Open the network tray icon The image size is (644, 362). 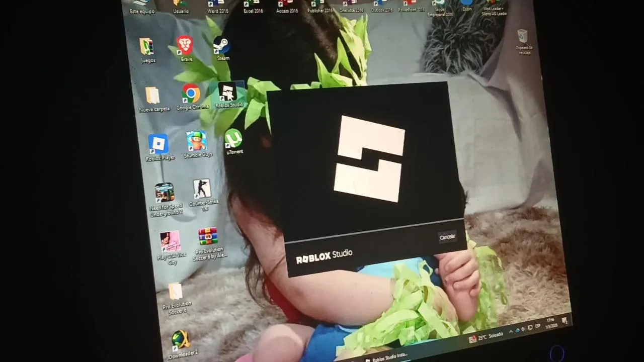[530, 328]
